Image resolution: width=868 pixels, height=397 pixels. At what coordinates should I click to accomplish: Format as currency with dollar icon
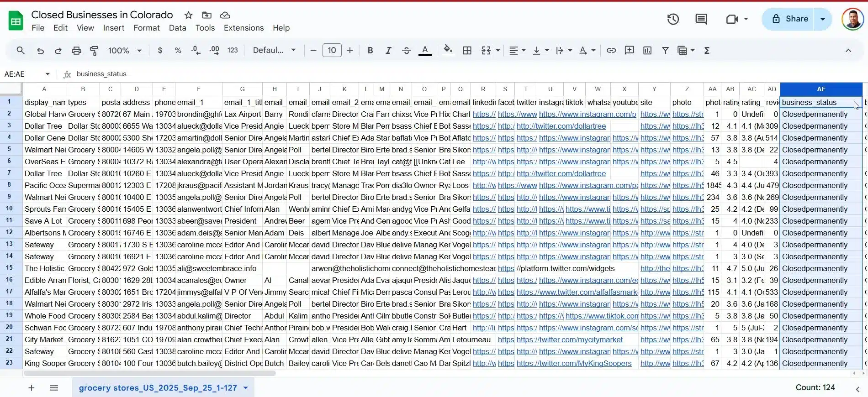point(160,50)
